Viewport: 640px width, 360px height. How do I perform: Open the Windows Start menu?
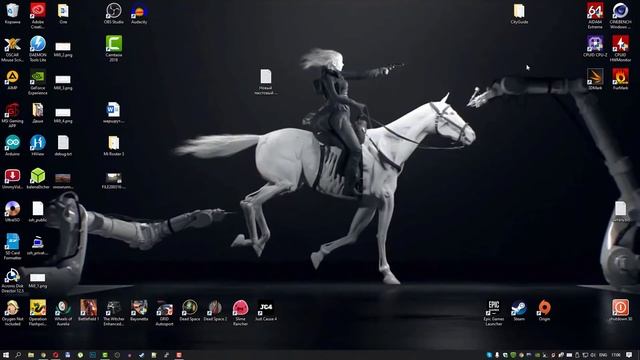6,355
